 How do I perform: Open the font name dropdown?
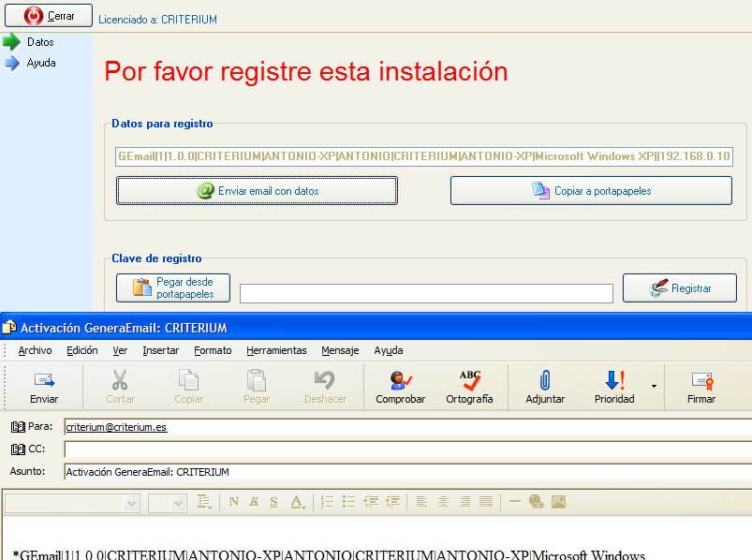pyautogui.click(x=131, y=503)
